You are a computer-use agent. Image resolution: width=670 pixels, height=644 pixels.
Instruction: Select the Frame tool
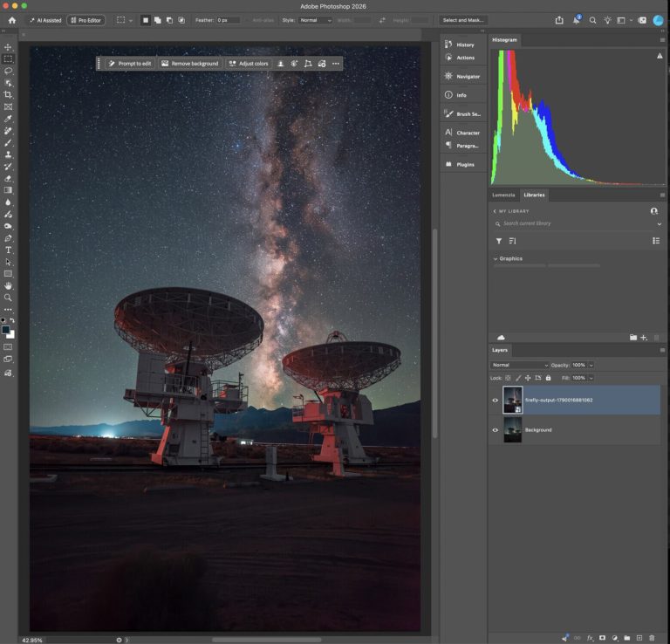8,106
